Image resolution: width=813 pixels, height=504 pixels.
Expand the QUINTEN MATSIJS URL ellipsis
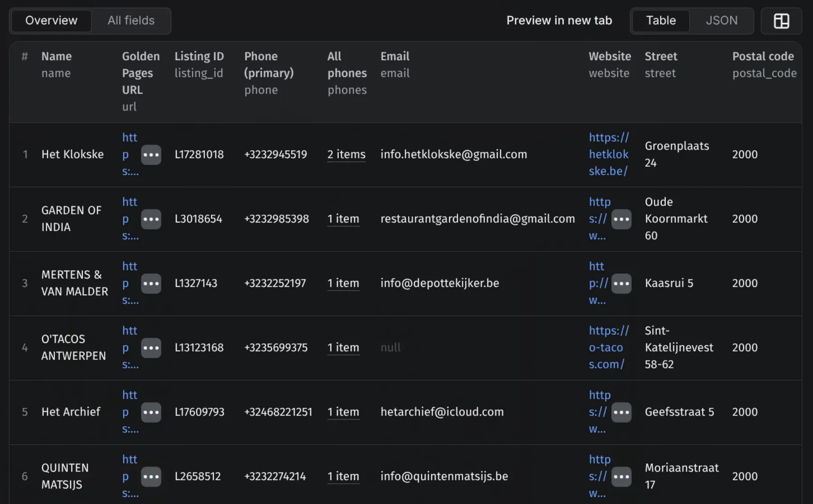[x=151, y=477]
